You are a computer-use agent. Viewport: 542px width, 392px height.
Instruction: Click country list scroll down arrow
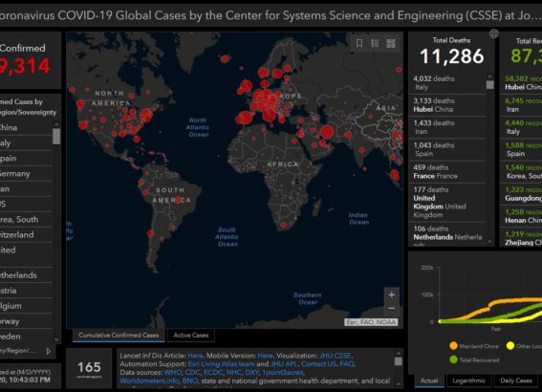56,339
